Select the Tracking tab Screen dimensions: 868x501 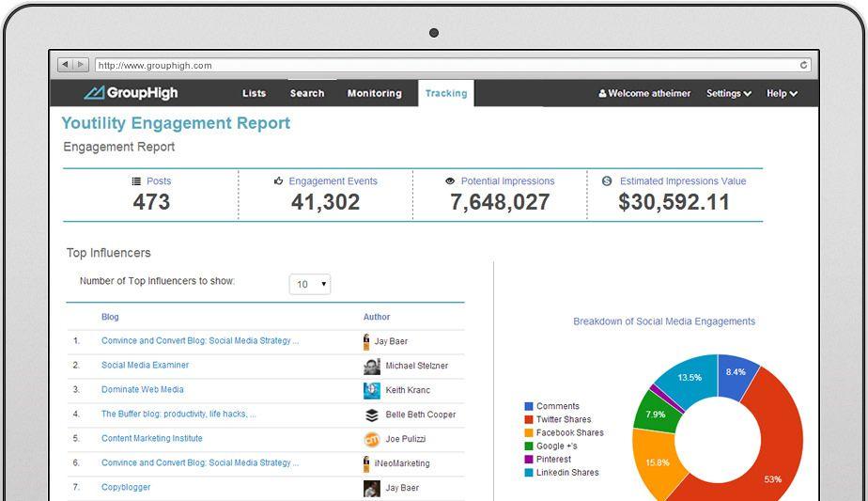click(x=446, y=93)
